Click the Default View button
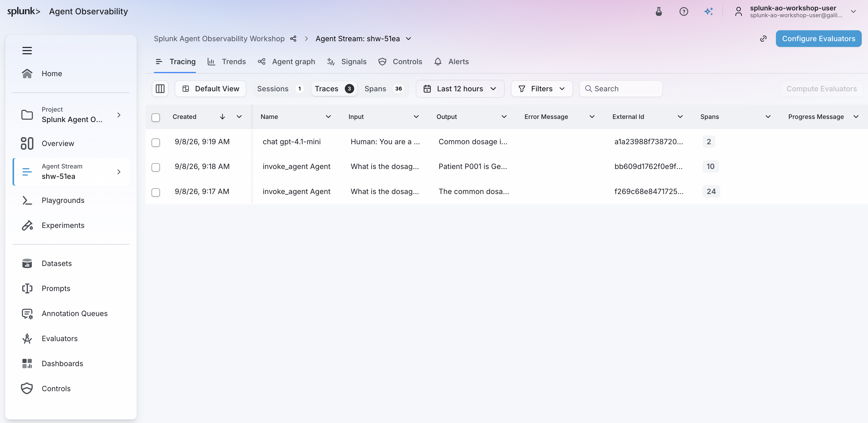 coord(210,89)
